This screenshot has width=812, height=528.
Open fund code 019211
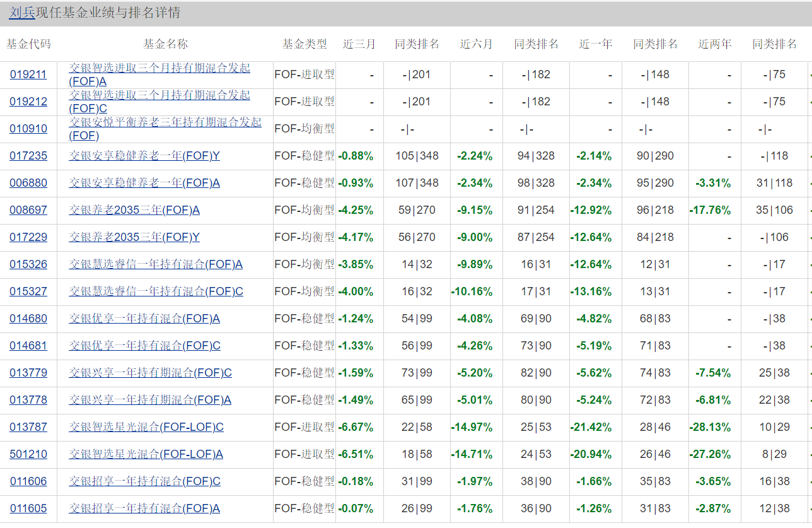pyautogui.click(x=28, y=74)
